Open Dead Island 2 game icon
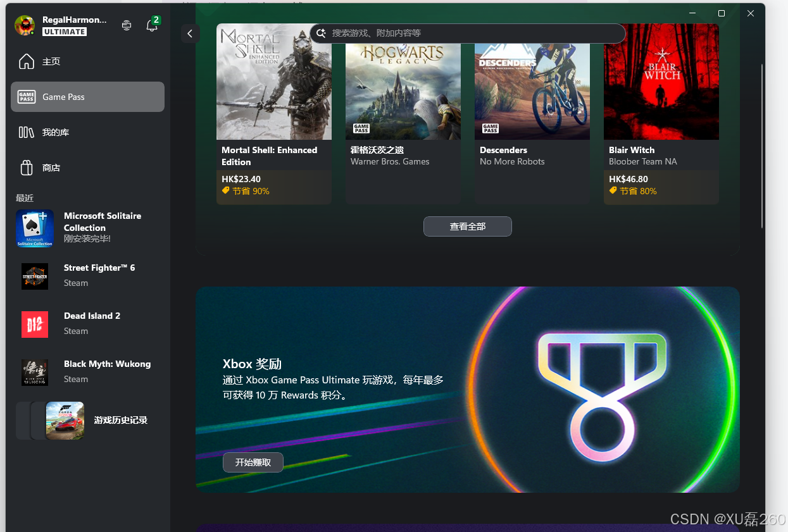This screenshot has width=788, height=532. (35, 325)
